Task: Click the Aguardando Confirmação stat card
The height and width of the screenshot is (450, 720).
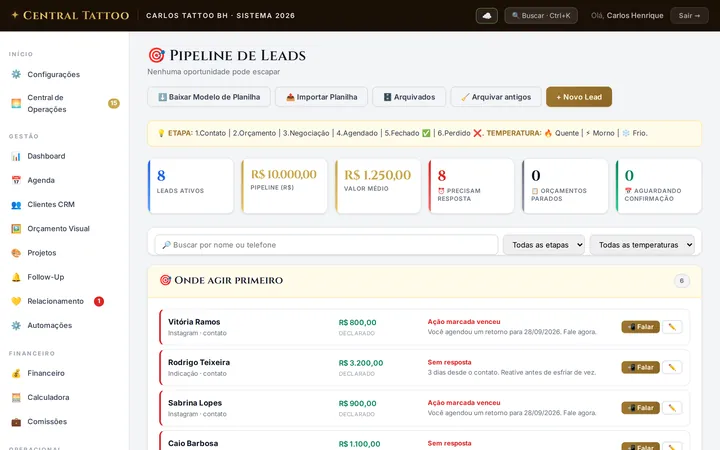Action: (658, 186)
